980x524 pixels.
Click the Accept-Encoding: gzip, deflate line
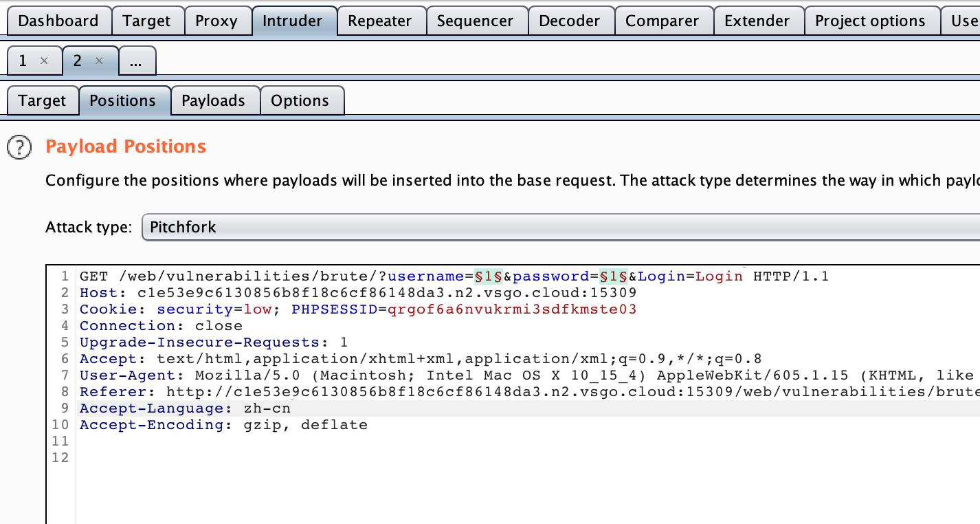(x=223, y=425)
